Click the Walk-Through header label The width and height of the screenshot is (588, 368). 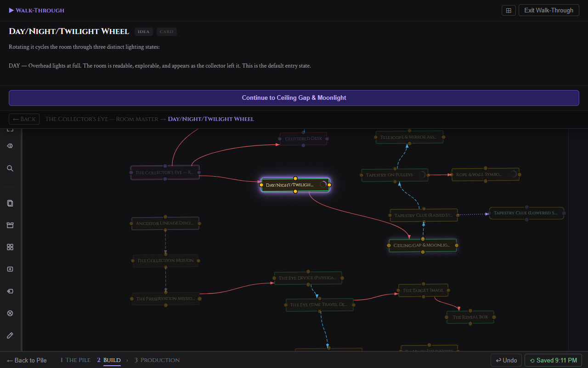tap(40, 10)
